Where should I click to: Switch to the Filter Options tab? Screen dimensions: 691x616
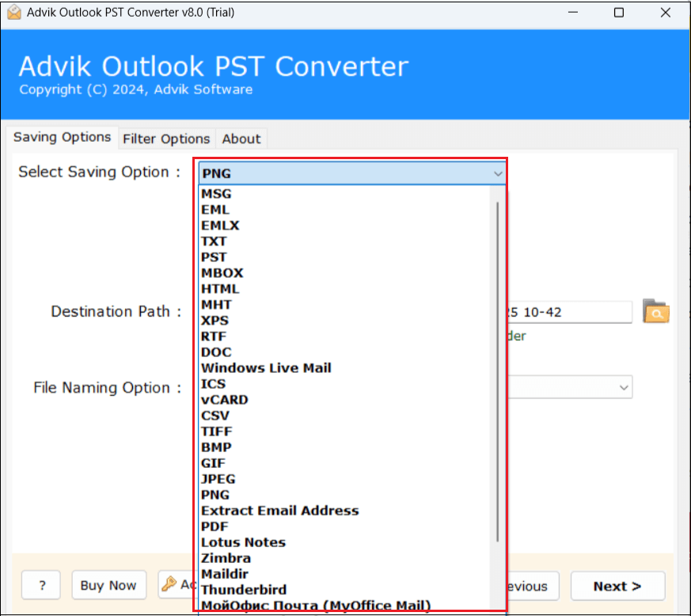[166, 139]
